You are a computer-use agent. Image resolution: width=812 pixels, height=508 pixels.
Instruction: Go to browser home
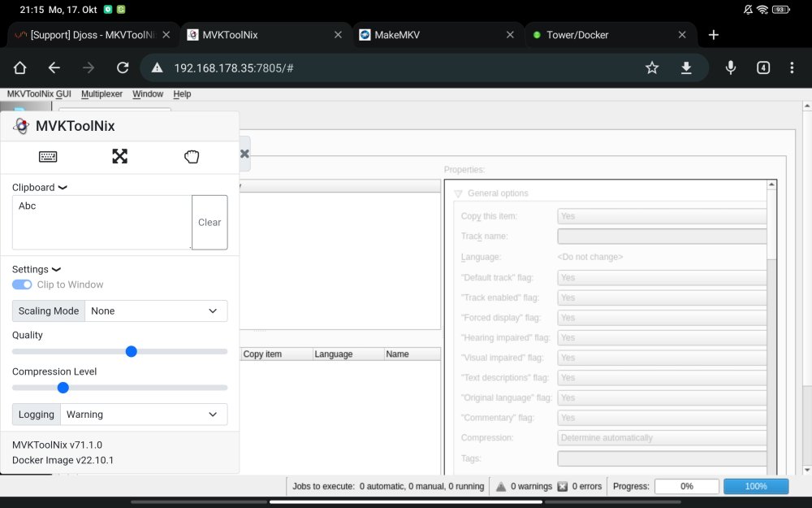pyautogui.click(x=19, y=68)
